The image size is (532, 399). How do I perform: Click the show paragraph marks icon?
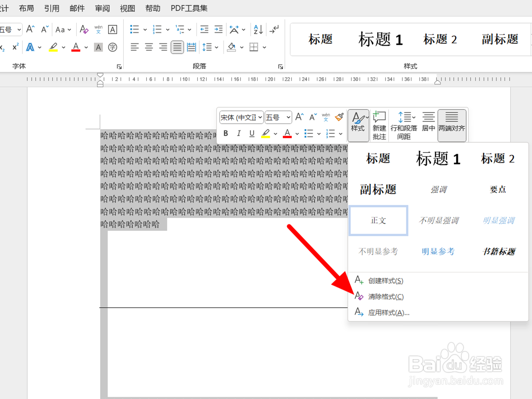pyautogui.click(x=274, y=29)
